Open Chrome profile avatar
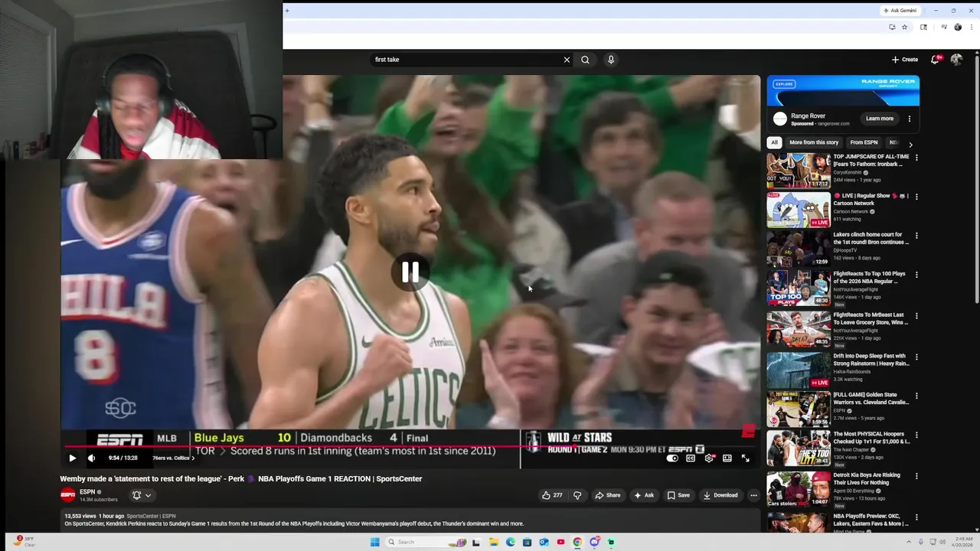The image size is (980, 551). (958, 27)
